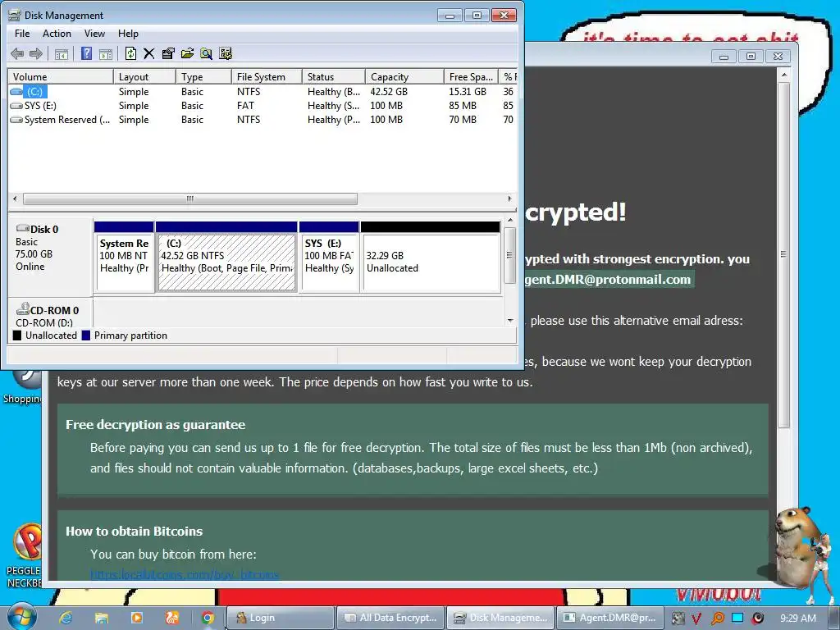Open the View menu

[94, 33]
